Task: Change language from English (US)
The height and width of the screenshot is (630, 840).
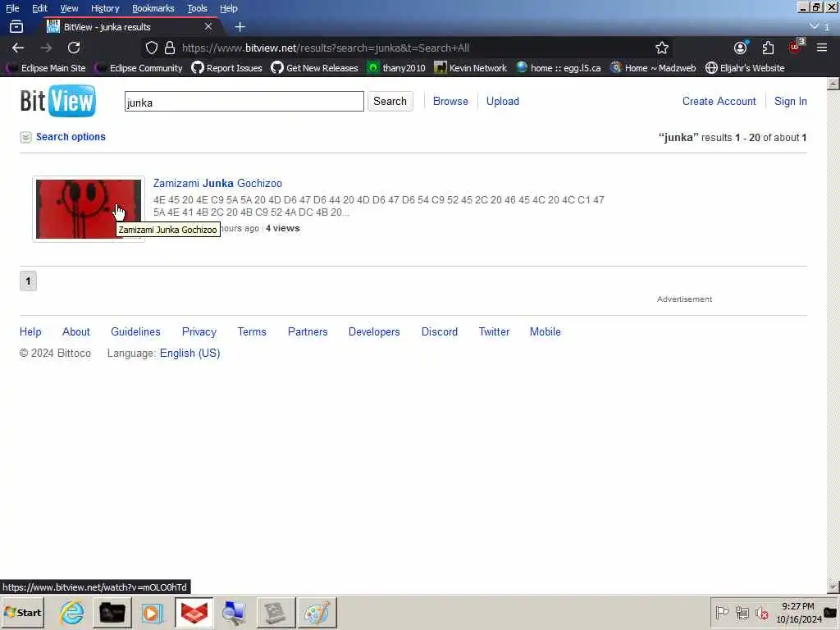Action: (189, 353)
